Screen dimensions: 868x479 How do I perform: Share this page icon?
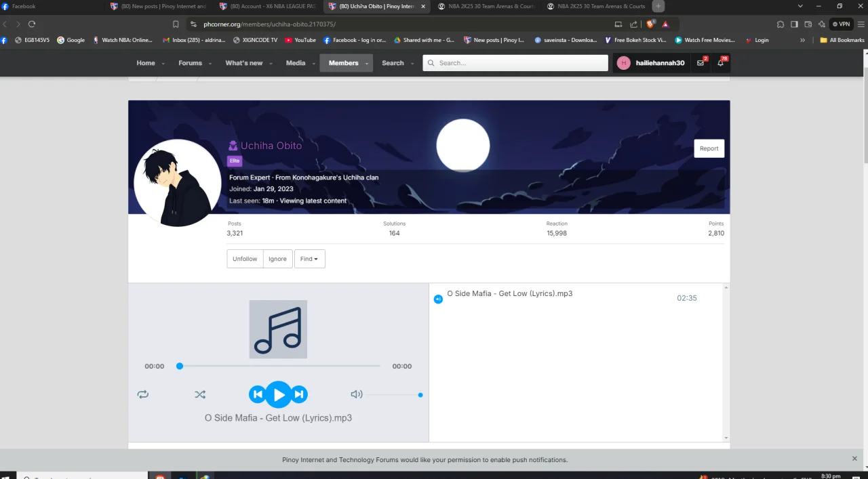pos(633,24)
